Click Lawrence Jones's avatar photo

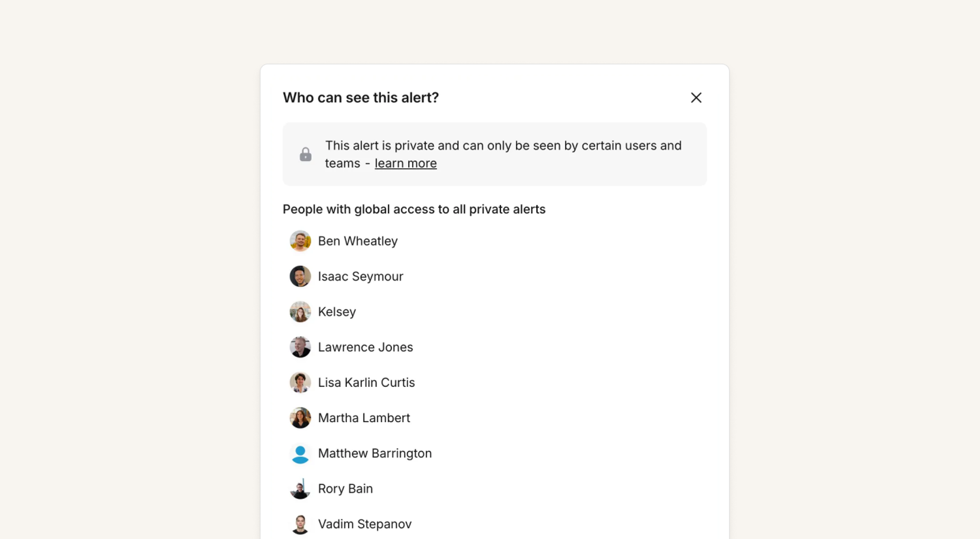pyautogui.click(x=300, y=347)
